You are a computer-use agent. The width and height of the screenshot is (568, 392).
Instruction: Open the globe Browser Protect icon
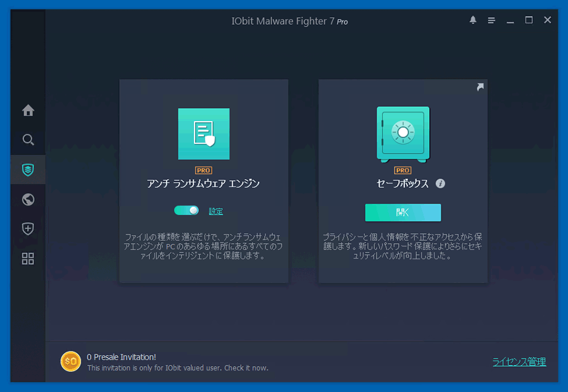point(28,199)
